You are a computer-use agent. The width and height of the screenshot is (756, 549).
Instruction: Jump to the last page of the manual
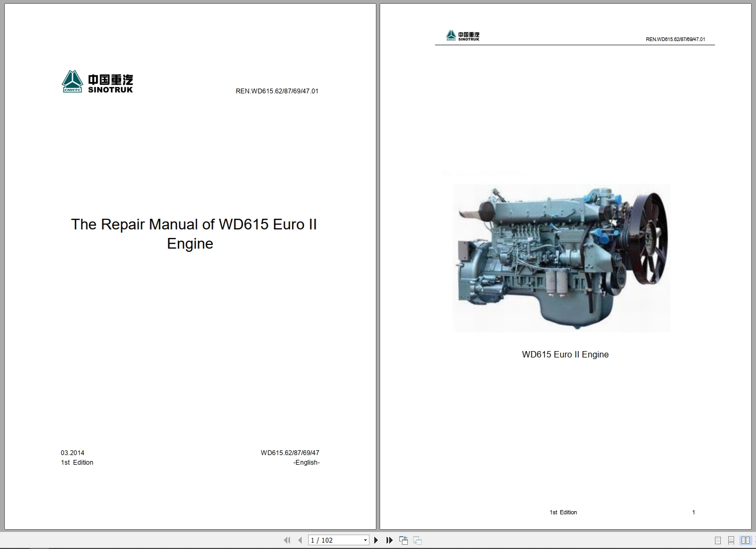tap(389, 540)
